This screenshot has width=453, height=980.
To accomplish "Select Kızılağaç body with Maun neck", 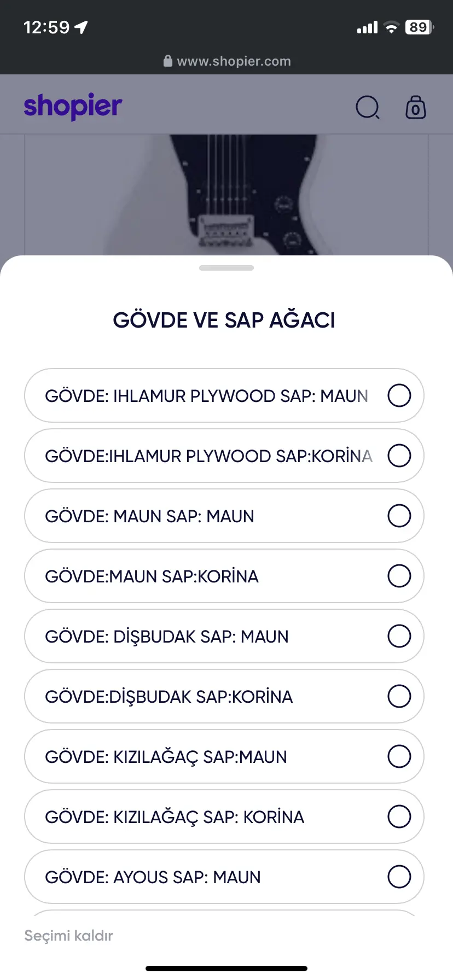I will coord(224,756).
